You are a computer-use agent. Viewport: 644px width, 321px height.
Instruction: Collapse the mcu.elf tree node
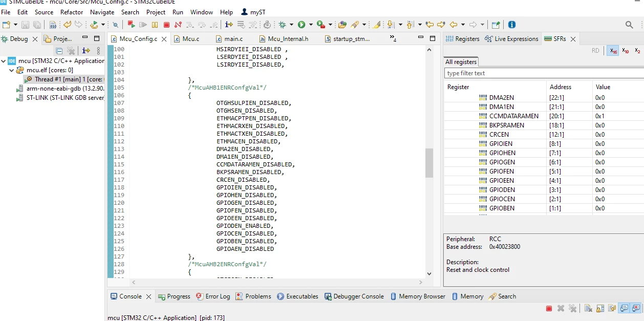coord(12,70)
